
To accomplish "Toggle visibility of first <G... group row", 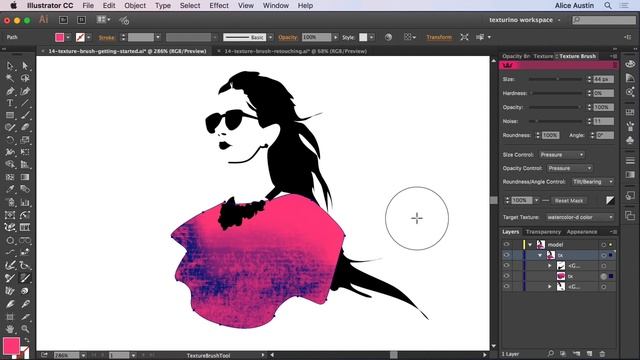I will pos(507,266).
